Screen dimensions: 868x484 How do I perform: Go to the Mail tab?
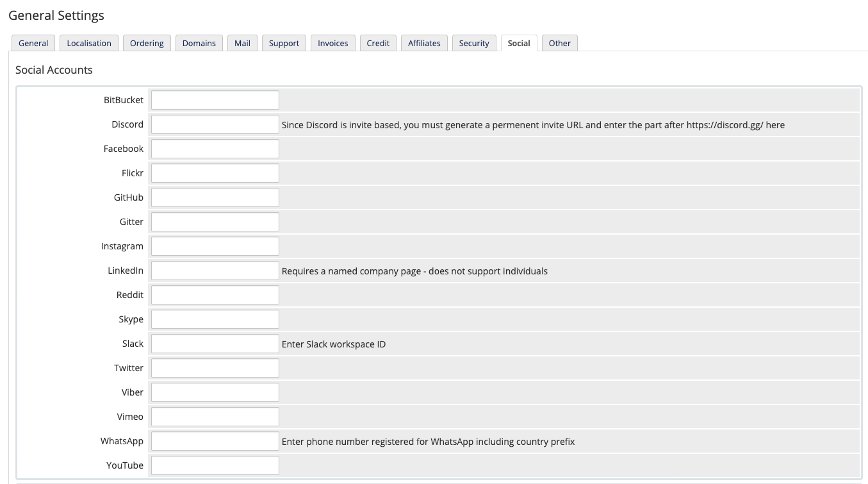coord(242,43)
